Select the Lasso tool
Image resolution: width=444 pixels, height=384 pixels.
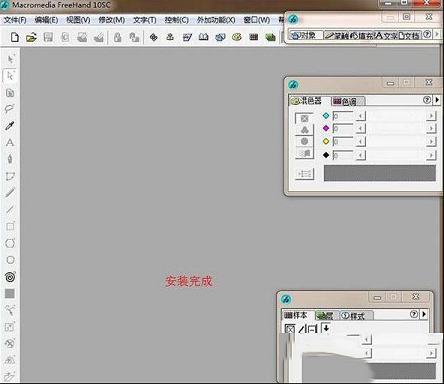[10, 109]
